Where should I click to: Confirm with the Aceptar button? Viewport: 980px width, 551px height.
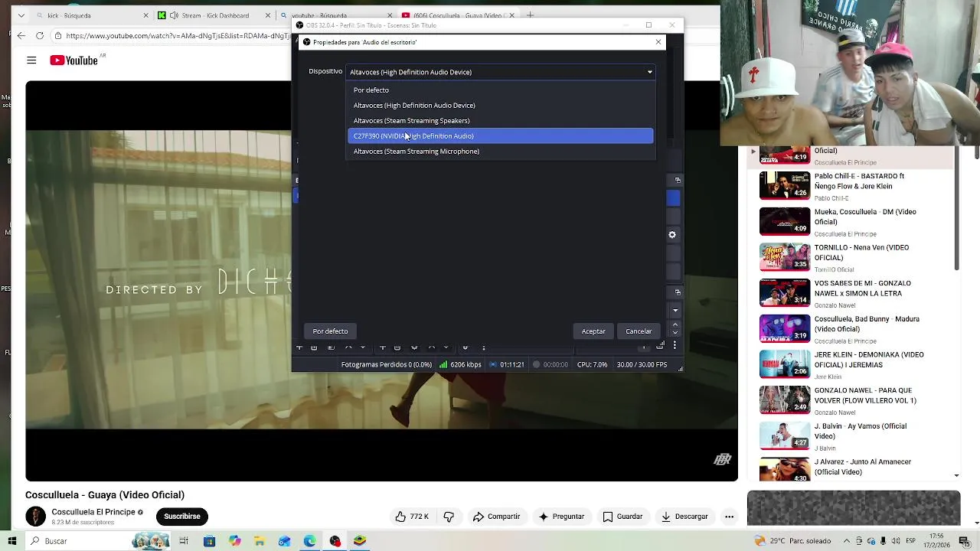593,331
